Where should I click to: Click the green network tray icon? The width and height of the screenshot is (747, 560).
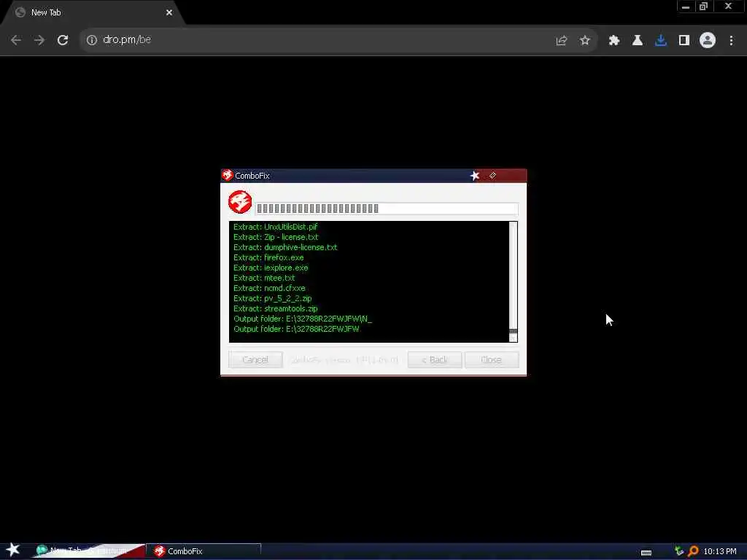[x=679, y=551]
